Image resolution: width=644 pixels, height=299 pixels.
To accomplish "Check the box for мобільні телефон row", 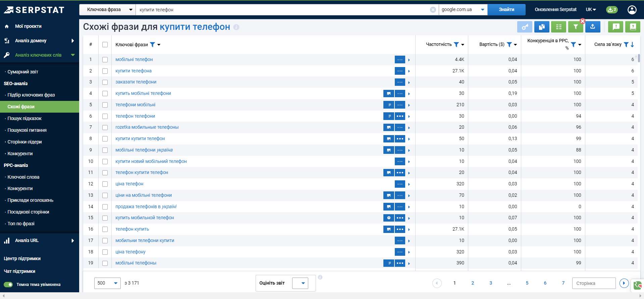I will [105, 60].
